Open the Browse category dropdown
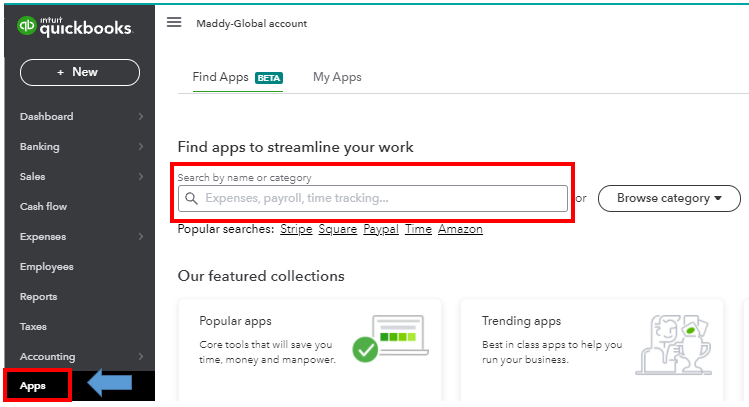749x407 pixels. [x=669, y=198]
